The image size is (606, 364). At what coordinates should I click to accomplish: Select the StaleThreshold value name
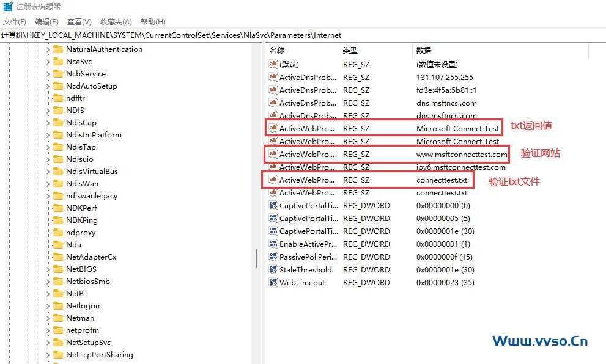305,269
